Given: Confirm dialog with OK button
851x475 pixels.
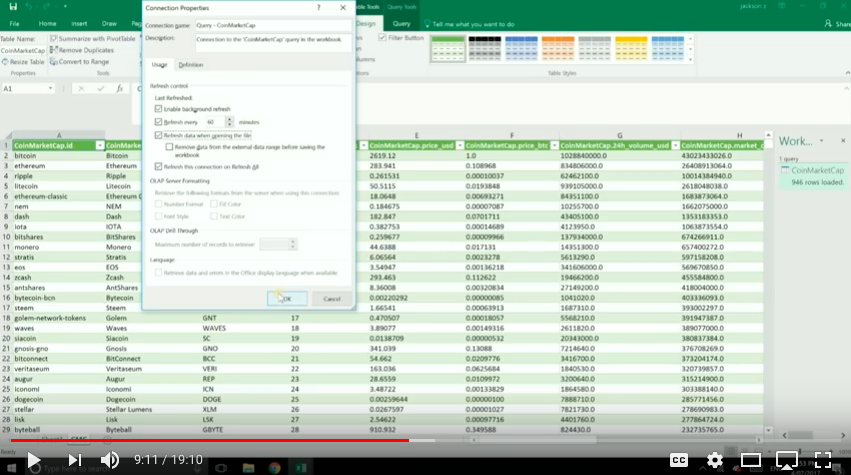Looking at the screenshot, I should pyautogui.click(x=287, y=299).
